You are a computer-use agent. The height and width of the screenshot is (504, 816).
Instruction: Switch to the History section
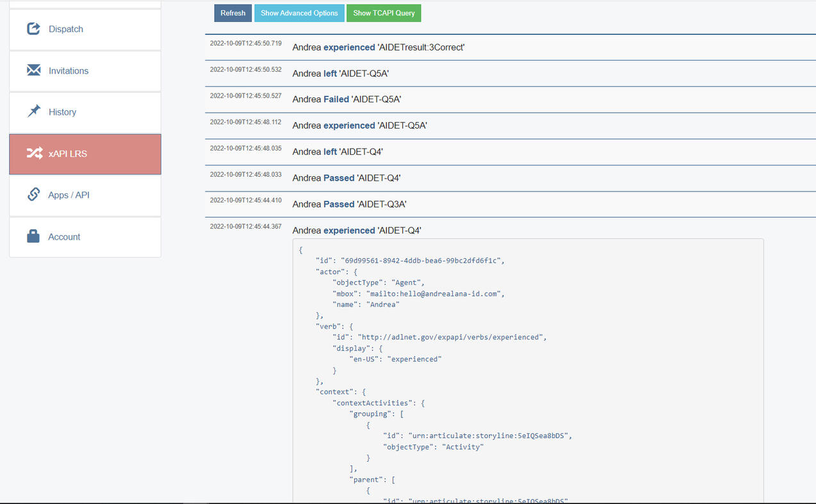(62, 111)
